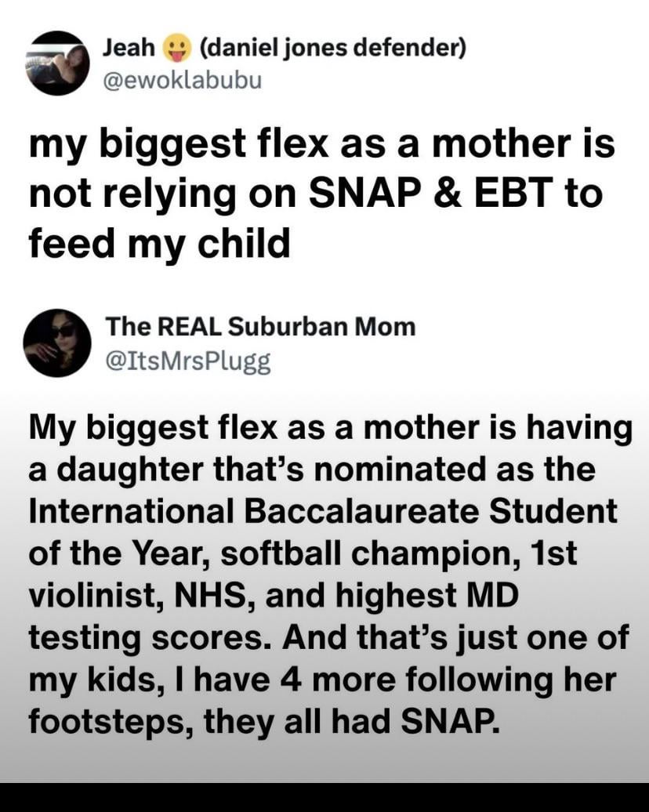Open The REAL Suburban Mom's avatar

(57, 341)
